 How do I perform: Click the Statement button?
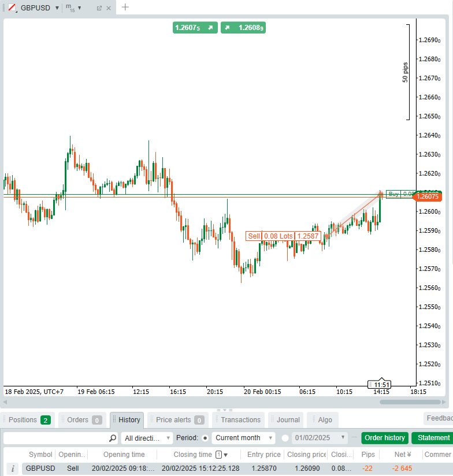[x=433, y=438]
